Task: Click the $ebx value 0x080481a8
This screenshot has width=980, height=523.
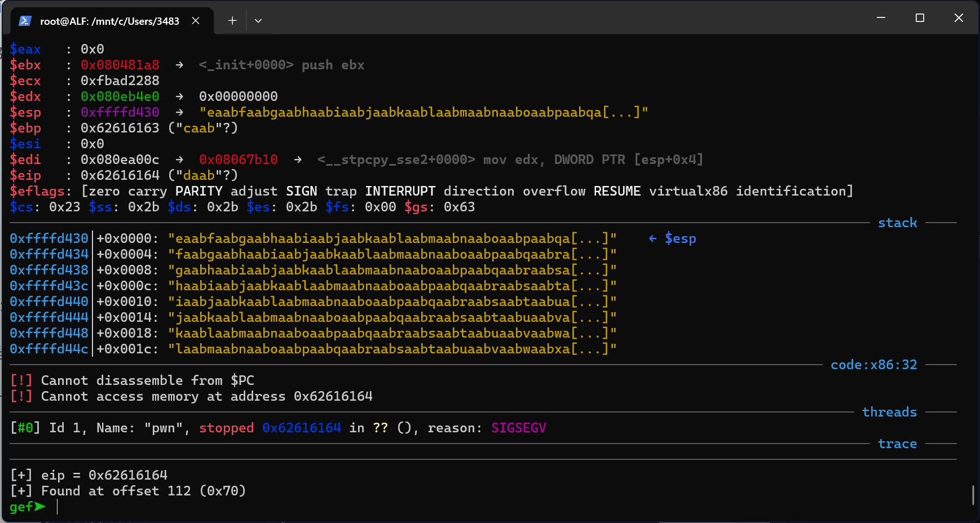Action: pyautogui.click(x=120, y=65)
